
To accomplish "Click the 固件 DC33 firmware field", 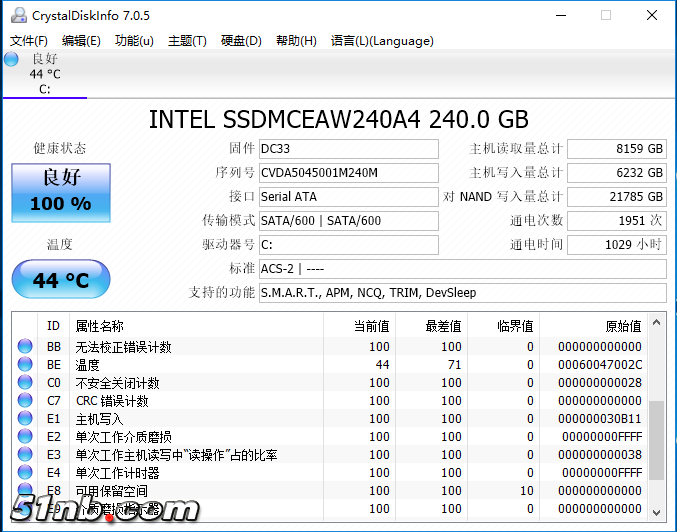I will [347, 149].
